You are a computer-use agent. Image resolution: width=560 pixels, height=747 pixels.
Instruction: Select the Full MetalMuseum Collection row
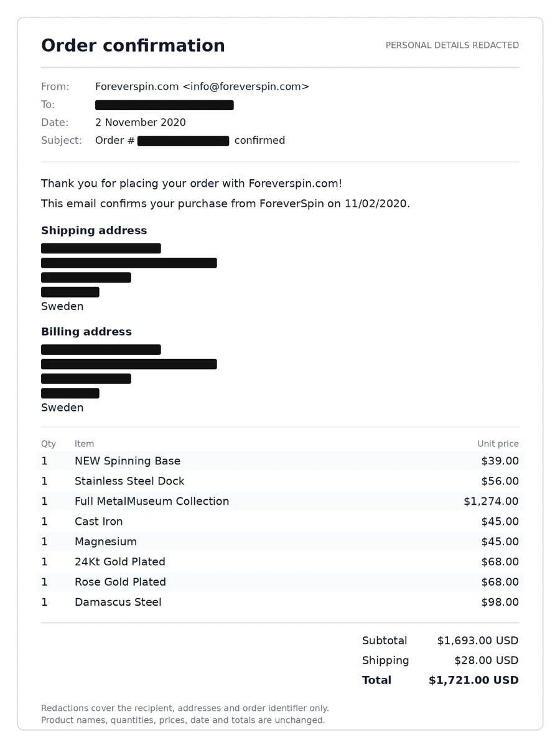[280, 501]
